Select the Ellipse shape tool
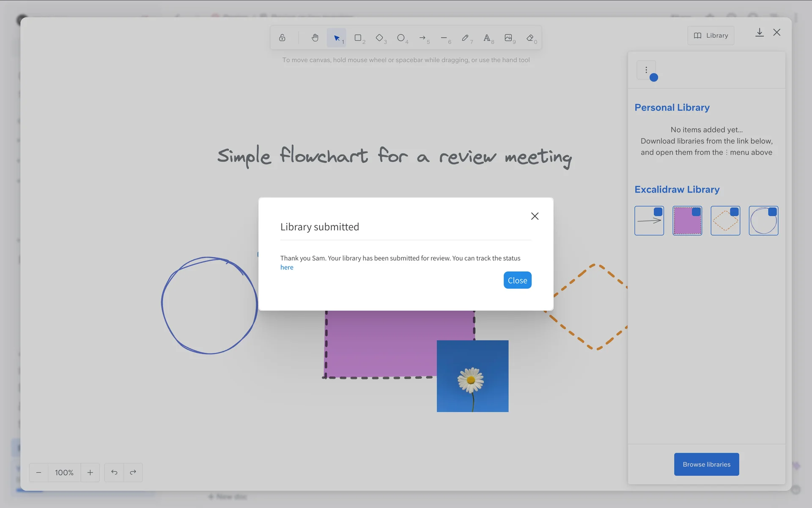Image resolution: width=812 pixels, height=508 pixels. 401,38
